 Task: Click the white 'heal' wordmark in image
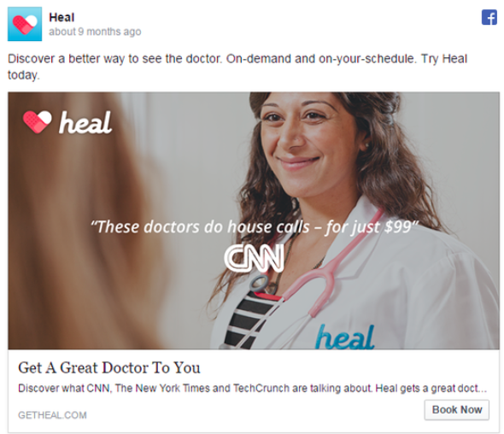point(85,122)
